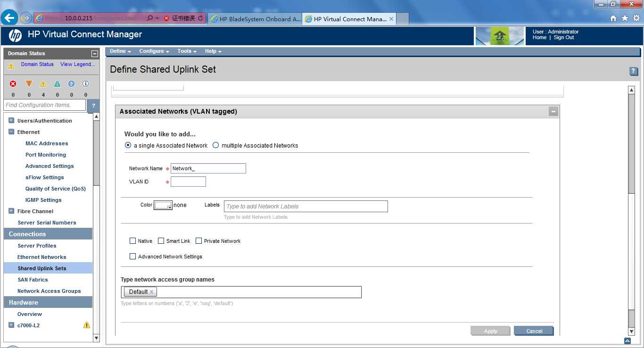Image resolution: width=644 pixels, height=348 pixels.
Task: Open the browser home icon
Action: (613, 18)
